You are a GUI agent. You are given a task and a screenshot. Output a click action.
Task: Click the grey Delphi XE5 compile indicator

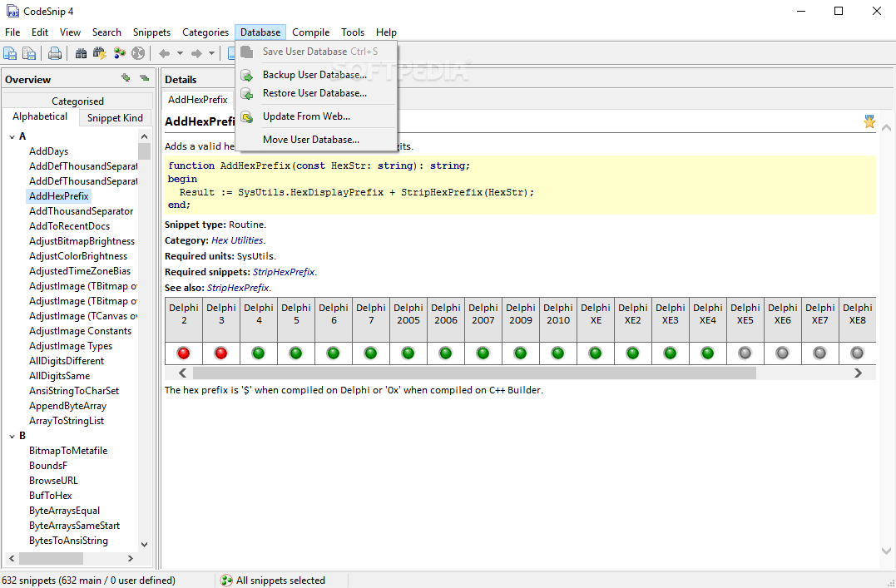(745, 353)
